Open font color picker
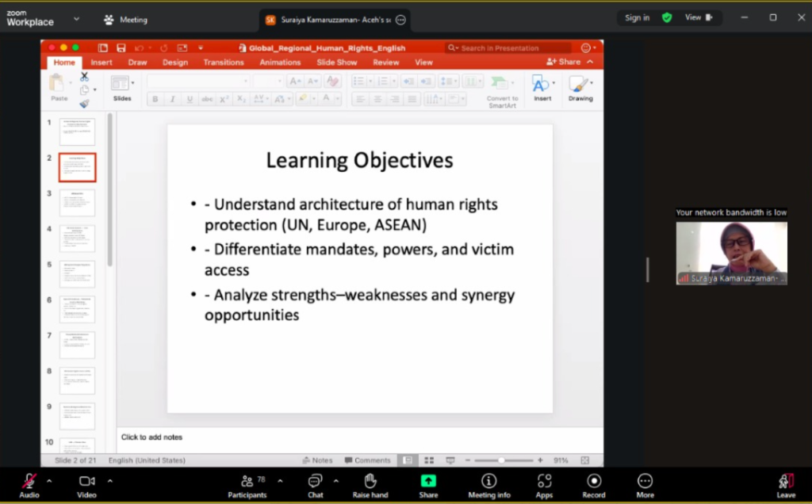 click(x=338, y=99)
